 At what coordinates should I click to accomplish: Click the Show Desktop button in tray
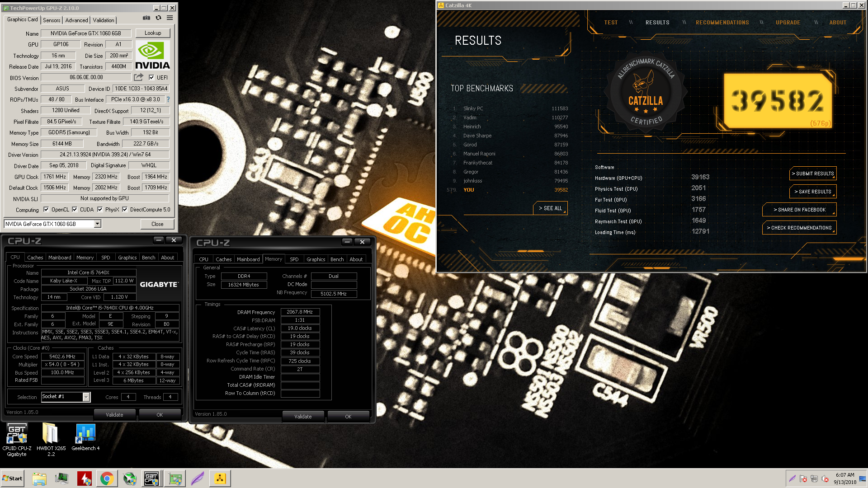(863, 479)
